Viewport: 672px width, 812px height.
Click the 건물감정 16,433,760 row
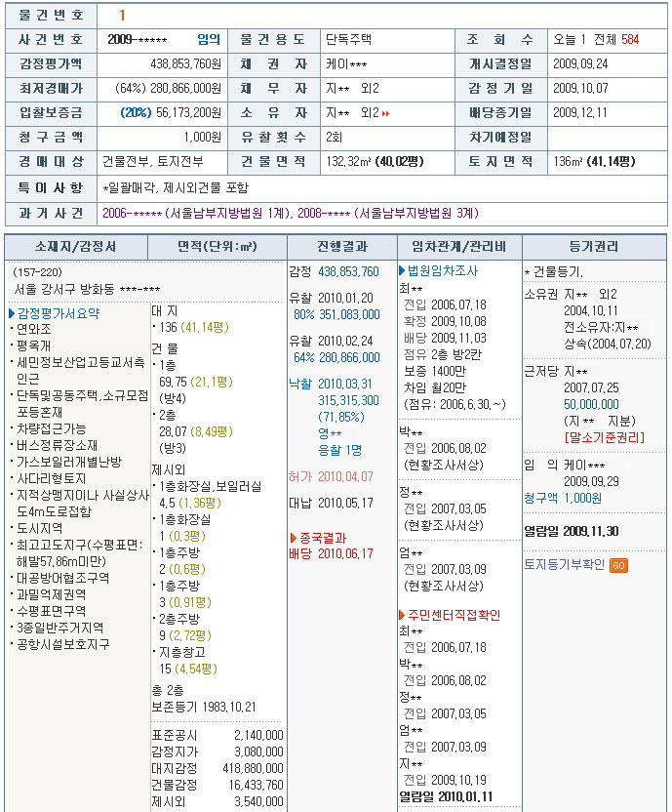tap(217, 785)
